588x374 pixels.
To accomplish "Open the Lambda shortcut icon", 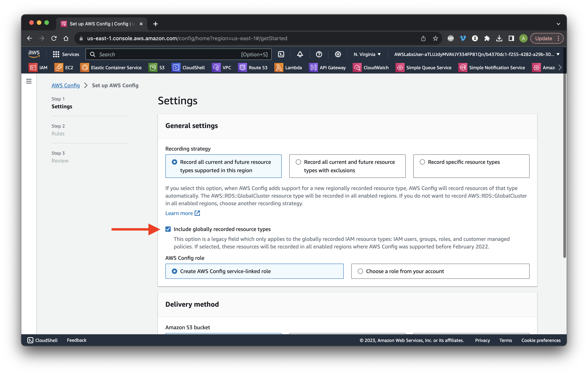I will 278,68.
